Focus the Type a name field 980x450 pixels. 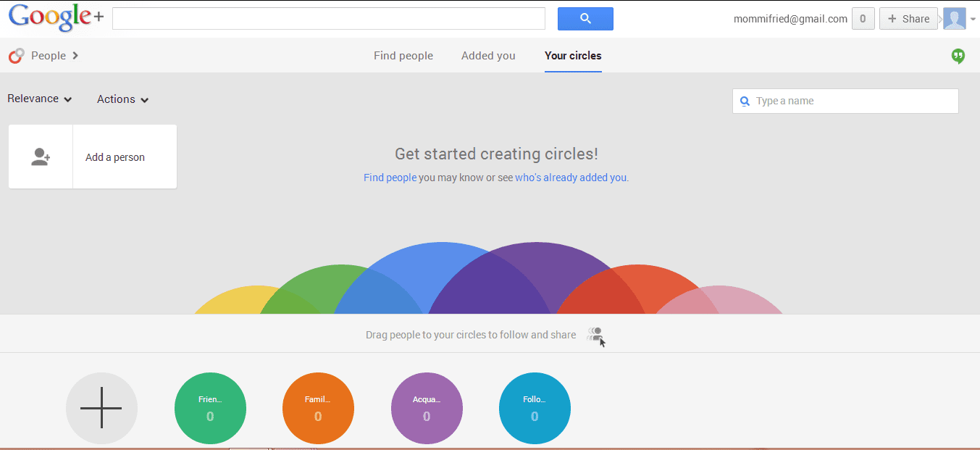click(845, 101)
